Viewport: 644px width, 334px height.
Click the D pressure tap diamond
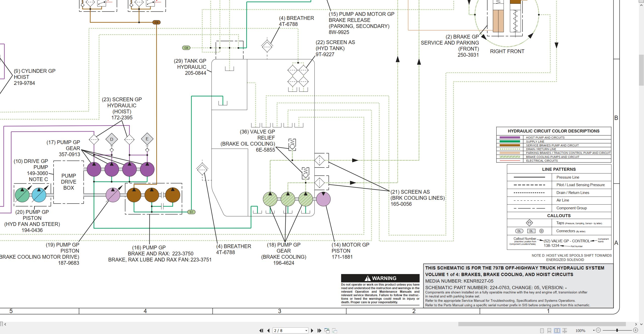[x=112, y=139]
